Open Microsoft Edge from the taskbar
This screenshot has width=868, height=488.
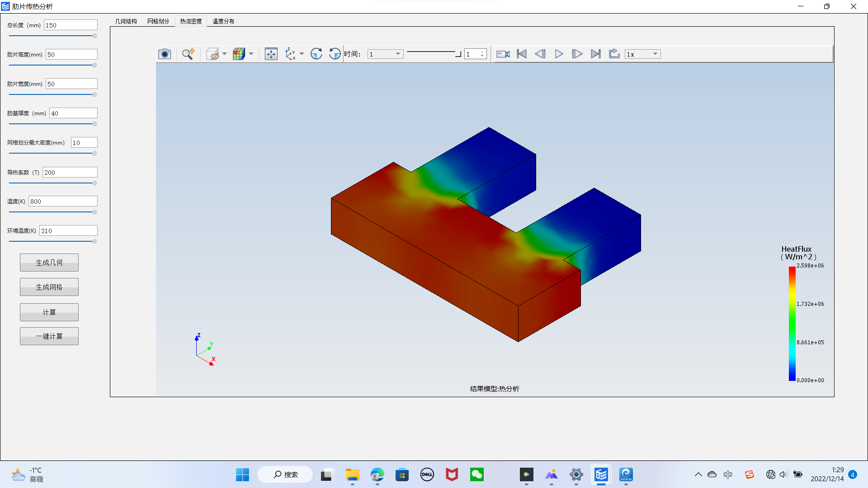click(x=377, y=474)
